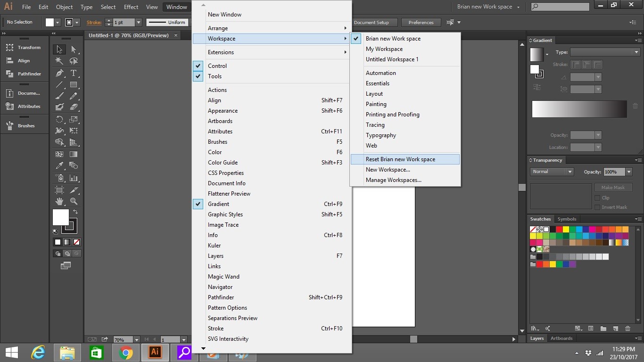Select the Gradient tool in toolbar

[74, 154]
